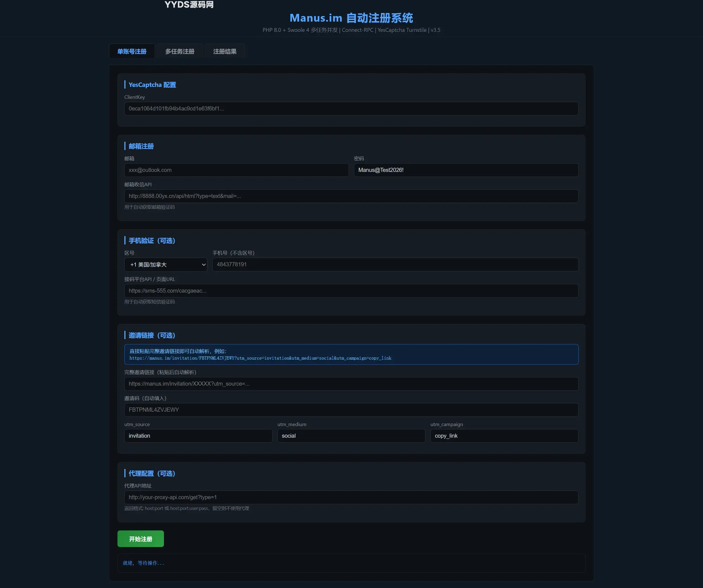Expand the 区号 dropdown showing +1 美国/加拿大
The image size is (703, 588).
[166, 264]
